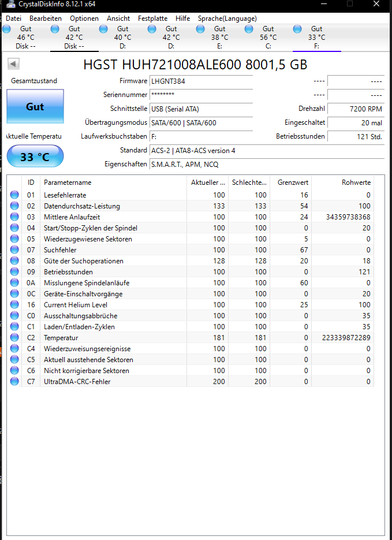
Task: Click status icon for Laden/Entladen-Zyklen row
Action: click(14, 326)
